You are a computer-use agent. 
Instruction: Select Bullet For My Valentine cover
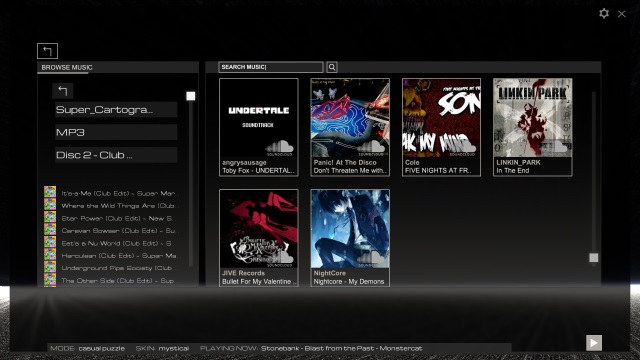(x=259, y=229)
